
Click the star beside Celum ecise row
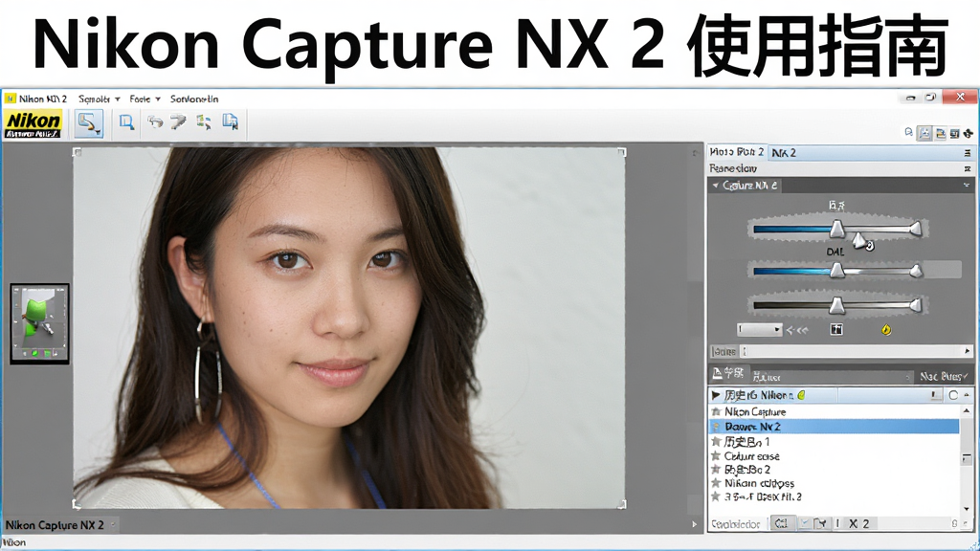716,456
